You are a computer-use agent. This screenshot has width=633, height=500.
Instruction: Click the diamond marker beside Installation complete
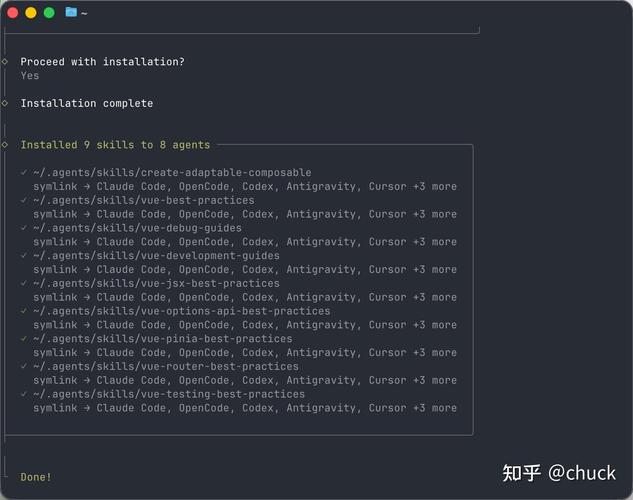tap(5, 103)
